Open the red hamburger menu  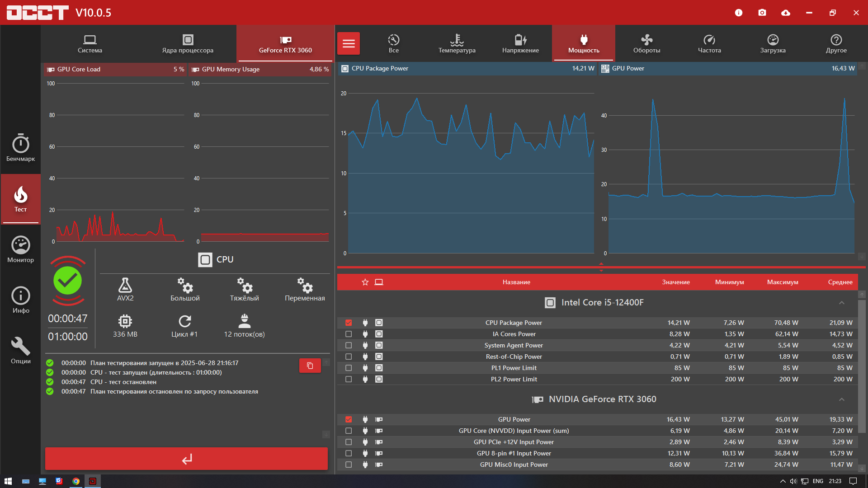[x=349, y=43]
